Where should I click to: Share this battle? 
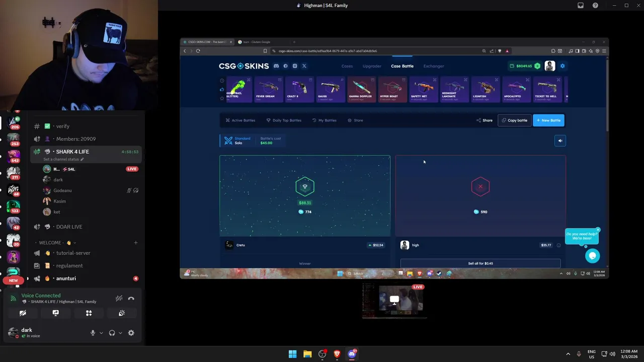coord(485,120)
